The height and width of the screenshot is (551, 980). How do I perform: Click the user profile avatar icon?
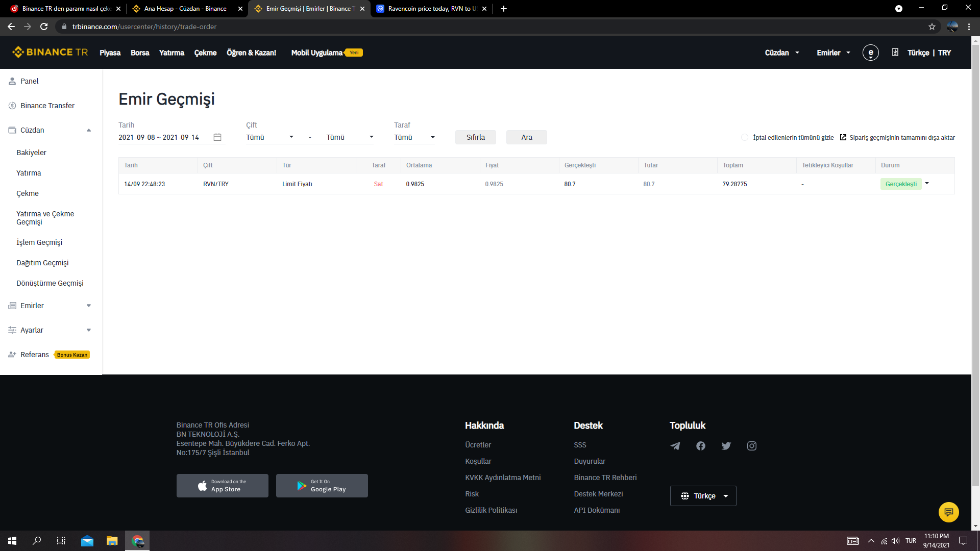[x=870, y=53]
